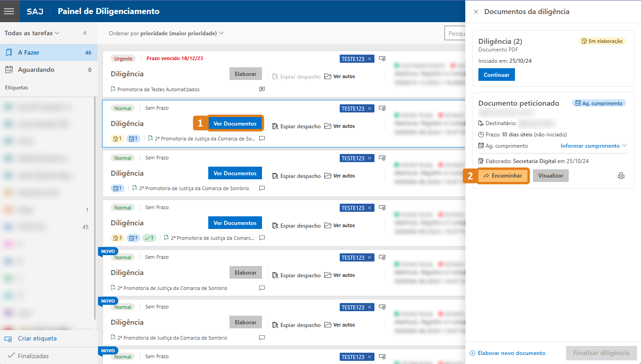The image size is (641, 364).
Task: Click the add-label icon next to TESTE123
Action: point(382,108)
